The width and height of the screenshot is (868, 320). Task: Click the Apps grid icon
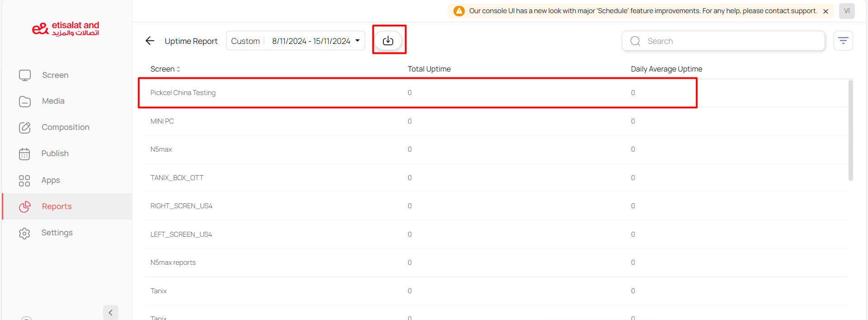coord(24,181)
